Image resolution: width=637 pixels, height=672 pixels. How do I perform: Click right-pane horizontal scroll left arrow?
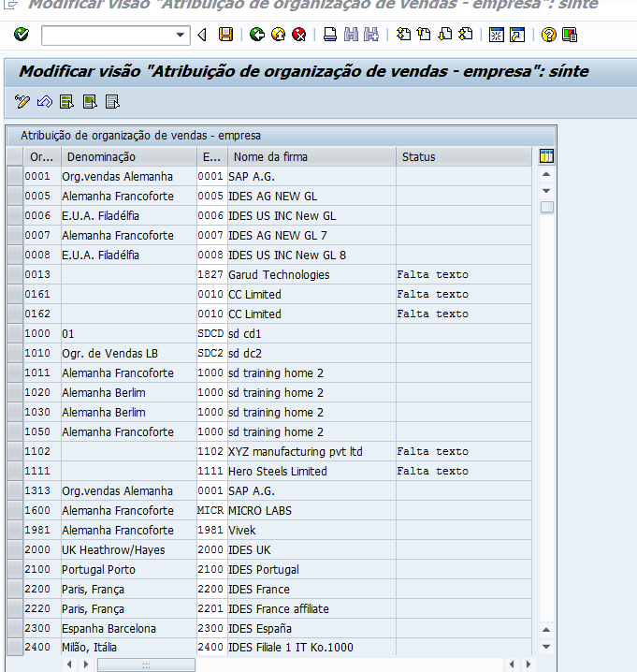(x=512, y=665)
